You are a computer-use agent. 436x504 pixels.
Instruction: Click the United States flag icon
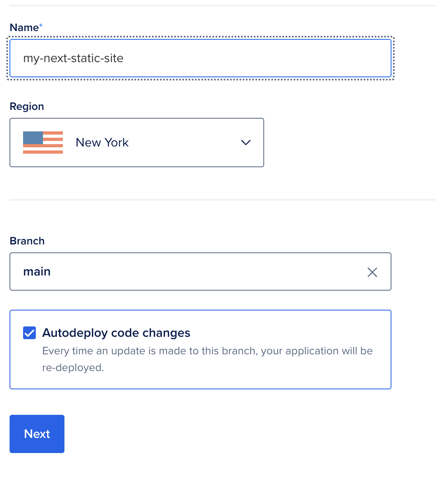point(43,143)
